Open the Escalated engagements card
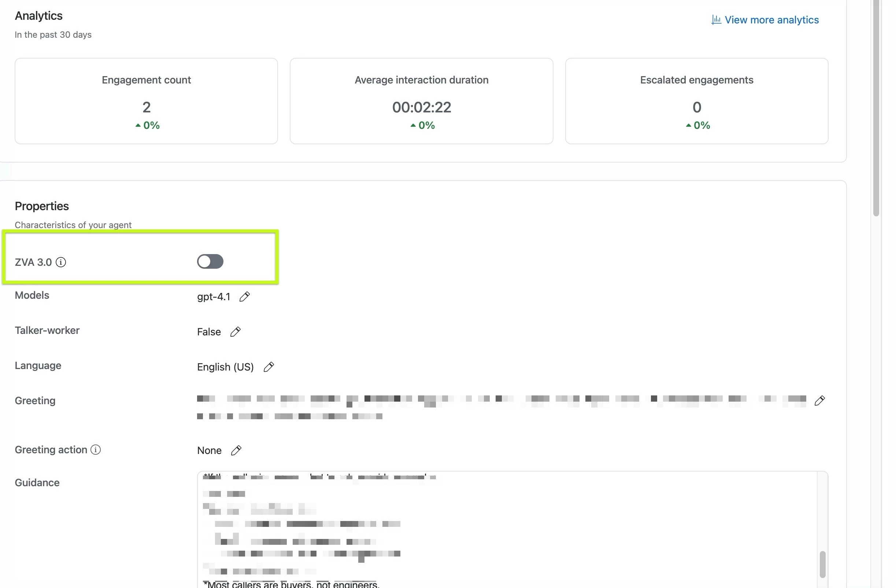The width and height of the screenshot is (896, 588). coord(696,101)
